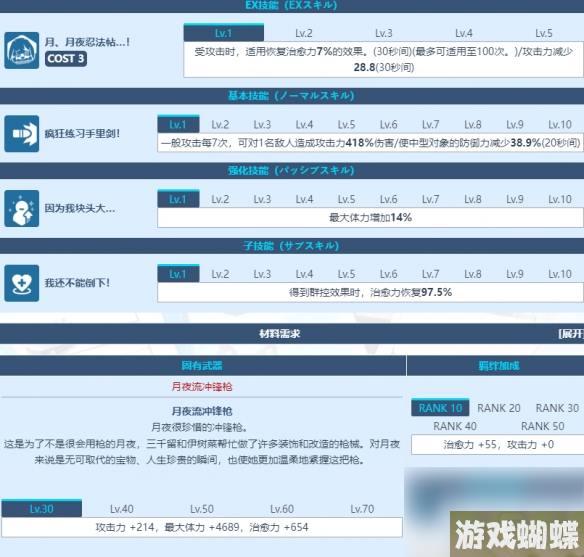Click the 得到群控效果时 sub skill description
Image resolution: width=584 pixels, height=557 pixels.
pyautogui.click(x=371, y=292)
